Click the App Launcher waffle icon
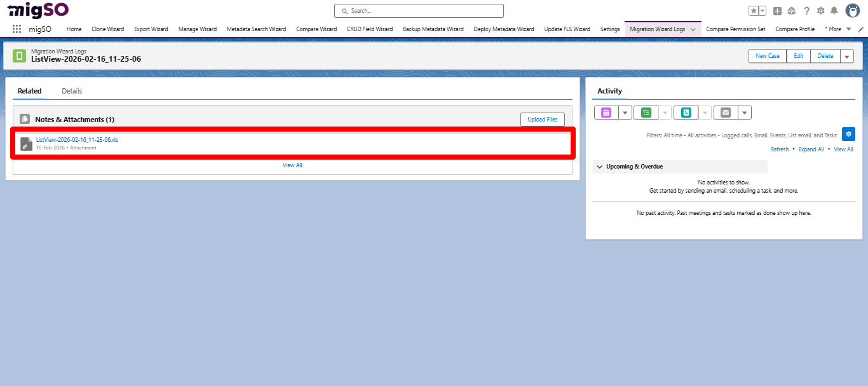The image size is (868, 386). pos(17,29)
